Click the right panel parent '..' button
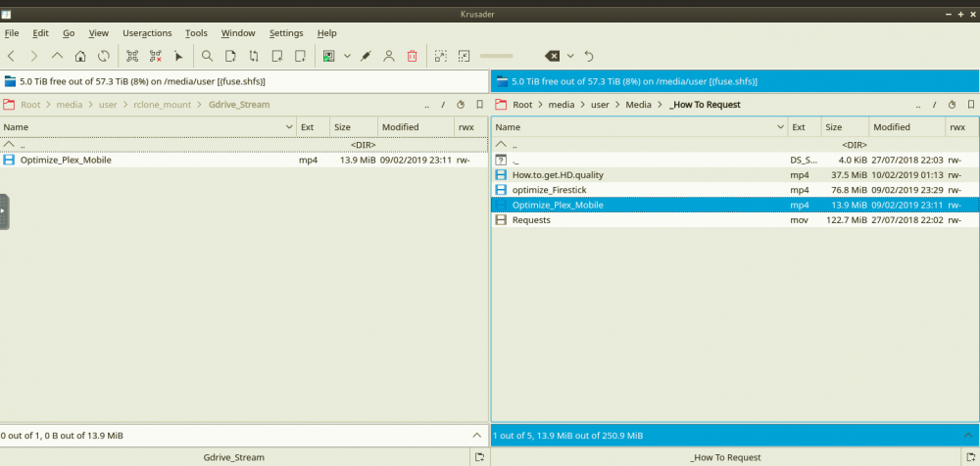 (917, 105)
